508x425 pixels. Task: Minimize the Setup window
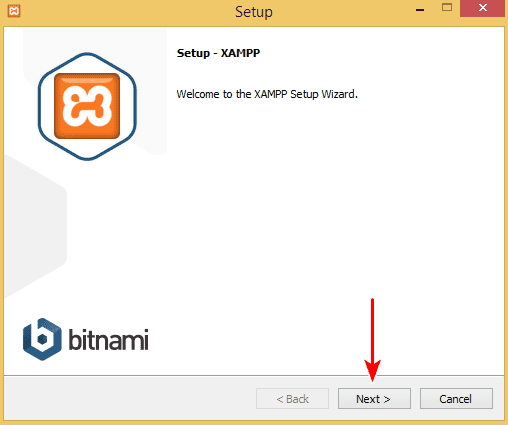tap(420, 10)
